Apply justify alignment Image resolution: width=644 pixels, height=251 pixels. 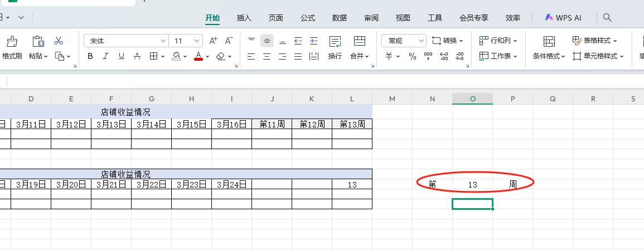298,57
